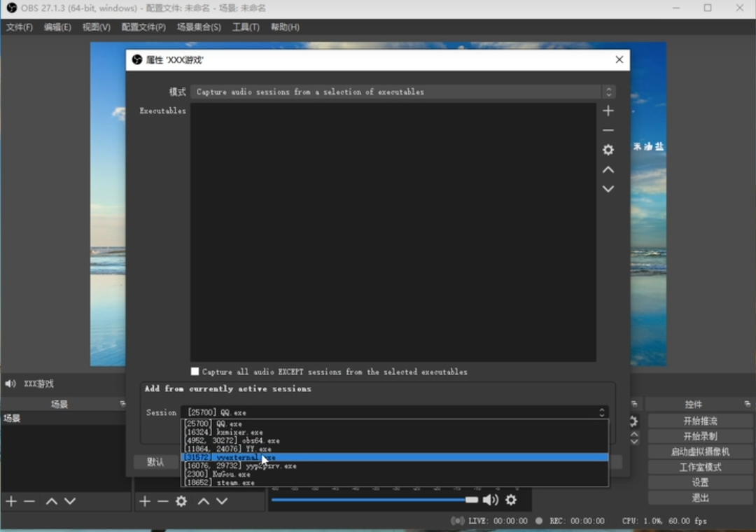756x532 pixels.
Task: Open the 工具(T) menu
Action: pyautogui.click(x=246, y=27)
